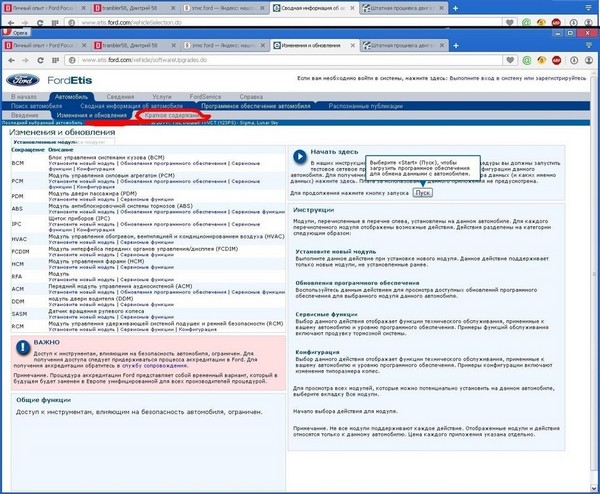
Task: Click the Введение subtab
Action: [x=25, y=115]
